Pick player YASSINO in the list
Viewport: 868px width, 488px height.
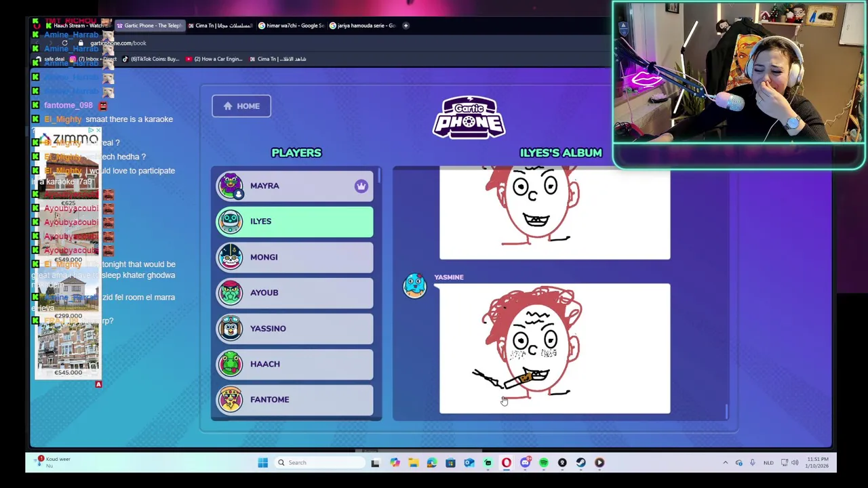click(x=294, y=328)
